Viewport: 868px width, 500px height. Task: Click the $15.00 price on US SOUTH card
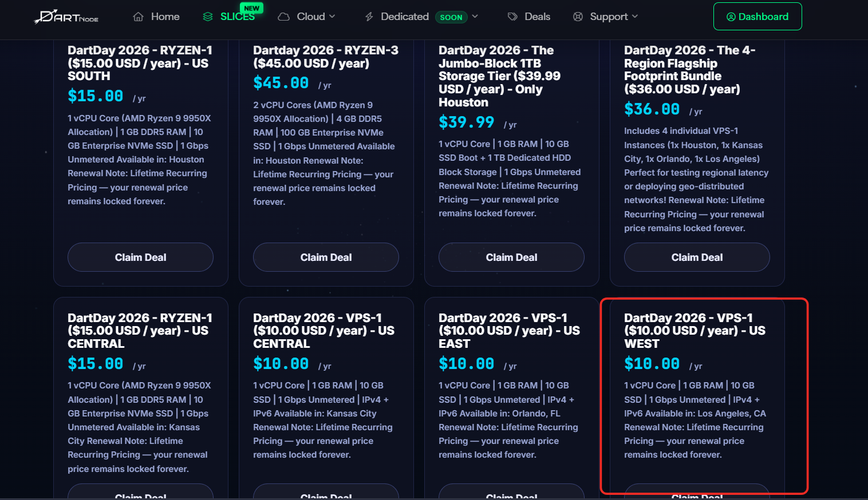tap(95, 96)
